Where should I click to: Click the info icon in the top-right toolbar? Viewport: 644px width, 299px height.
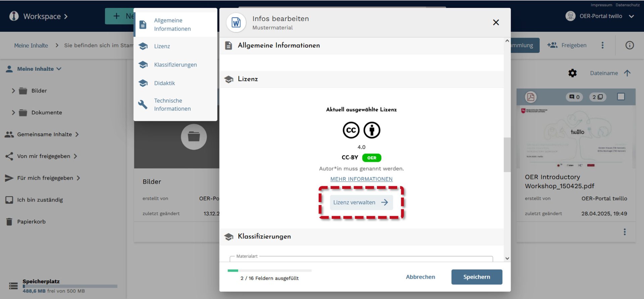(x=629, y=45)
